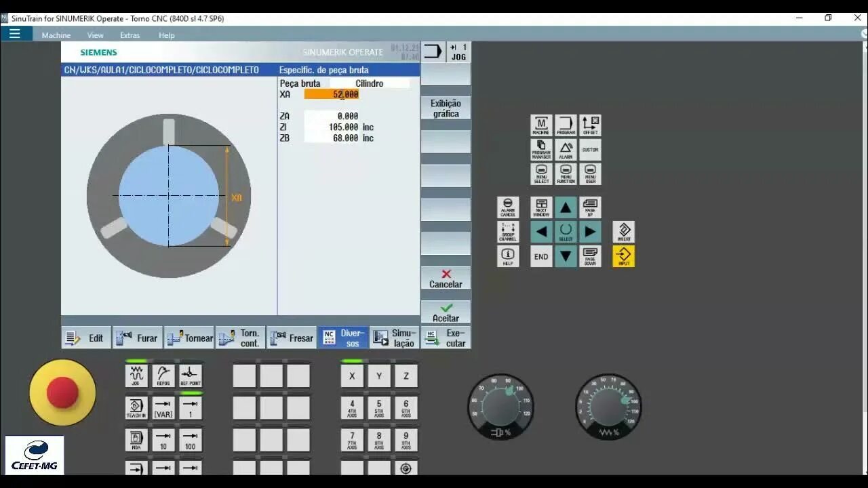Open the Tornear softkey
The image size is (868, 488).
coord(189,338)
